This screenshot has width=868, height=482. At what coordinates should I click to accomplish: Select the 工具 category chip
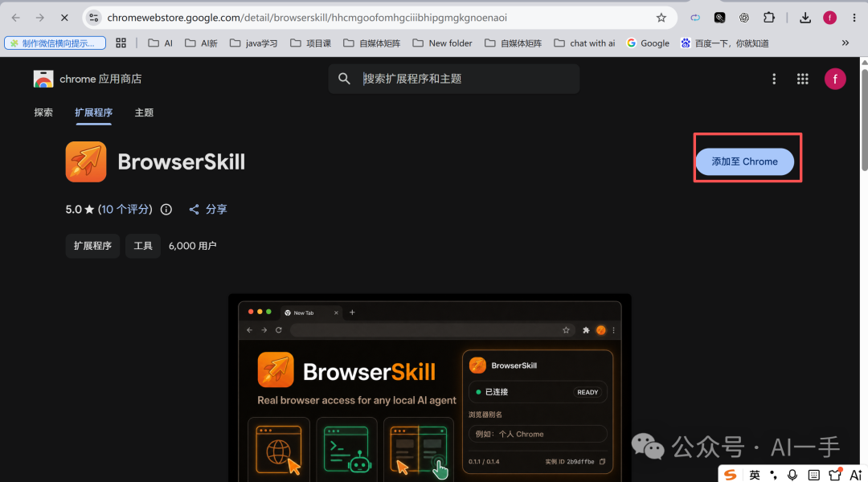(143, 246)
